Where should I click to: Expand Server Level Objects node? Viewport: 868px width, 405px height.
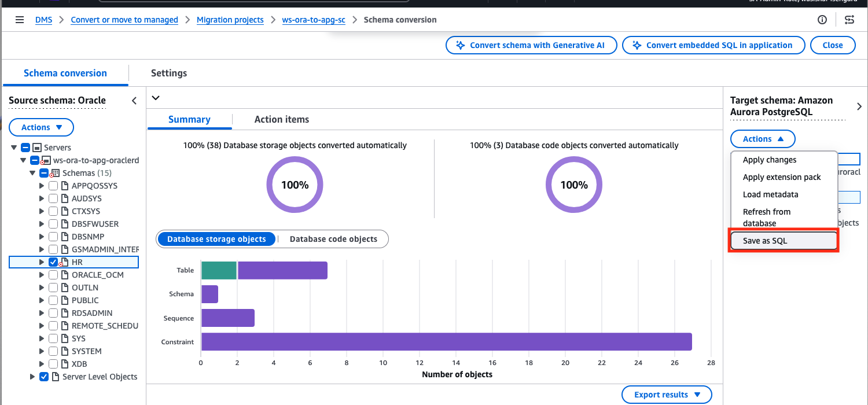tap(32, 377)
